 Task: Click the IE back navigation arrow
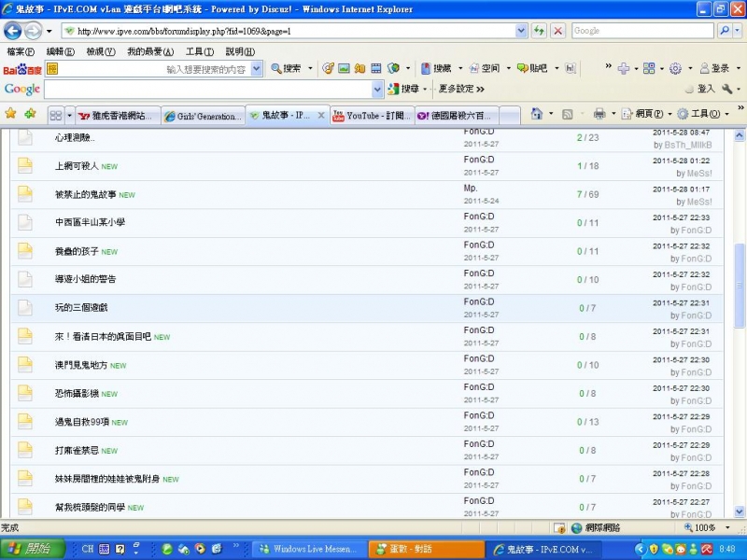pyautogui.click(x=13, y=31)
